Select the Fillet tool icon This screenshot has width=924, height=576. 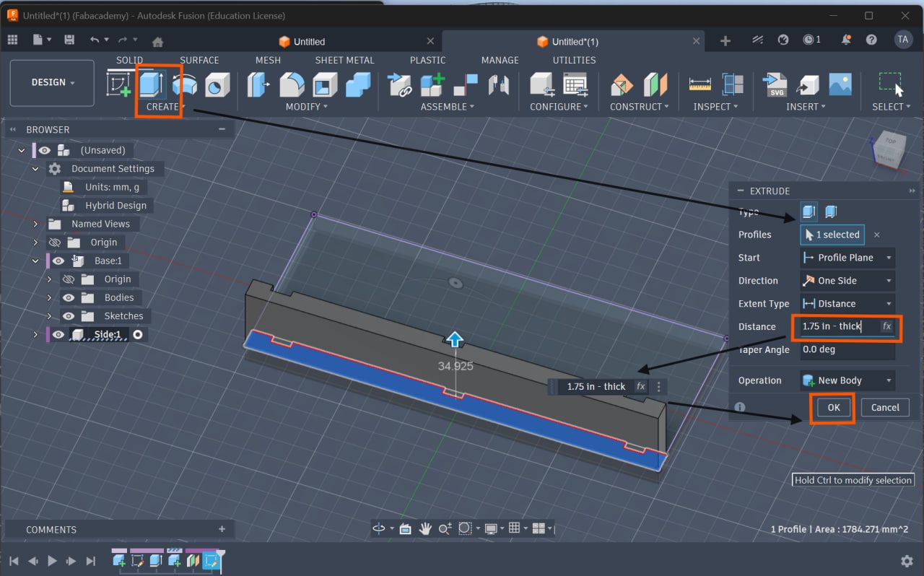pyautogui.click(x=292, y=84)
